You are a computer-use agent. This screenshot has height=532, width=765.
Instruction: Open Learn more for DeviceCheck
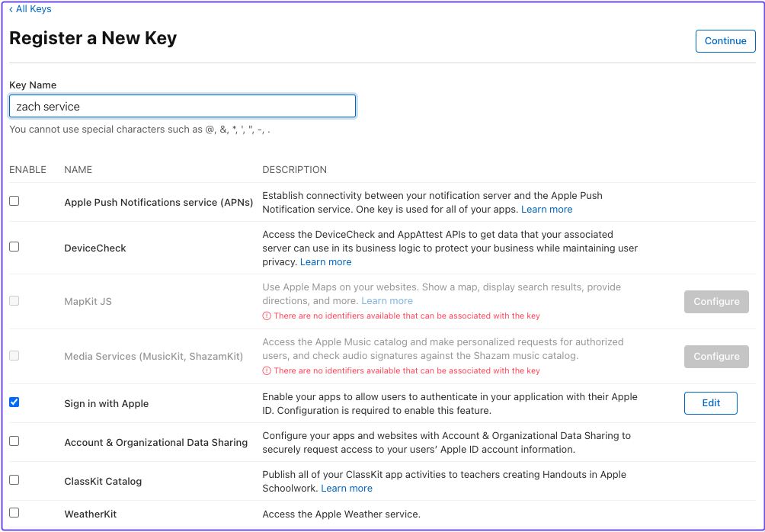click(325, 261)
